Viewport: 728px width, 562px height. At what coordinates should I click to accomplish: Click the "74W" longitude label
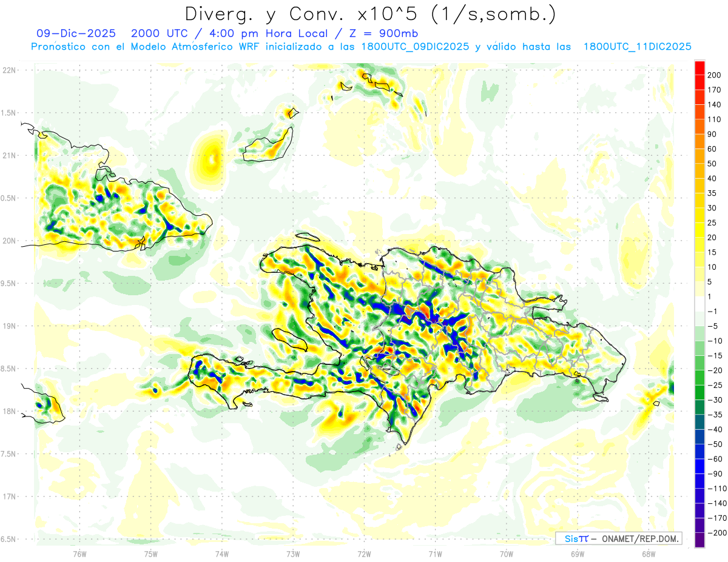coord(222,554)
